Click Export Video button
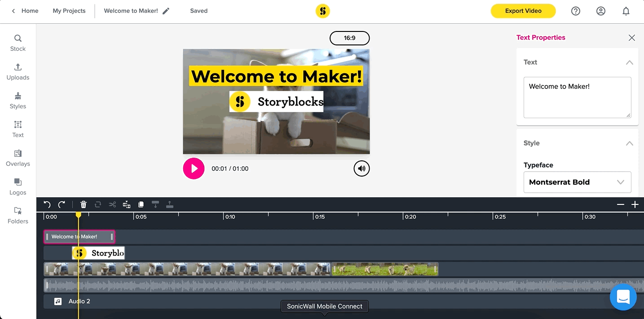Screen dimensions: 644x319 523,11
